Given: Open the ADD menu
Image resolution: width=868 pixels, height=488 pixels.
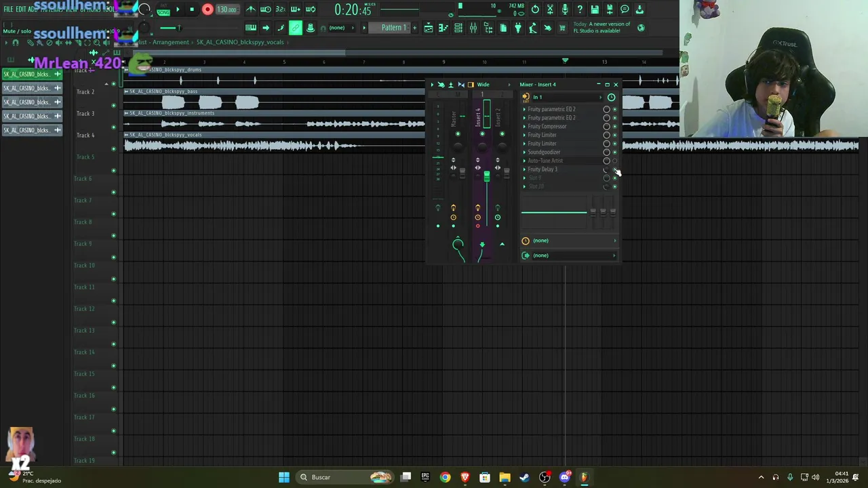Looking at the screenshot, I should tap(33, 9).
